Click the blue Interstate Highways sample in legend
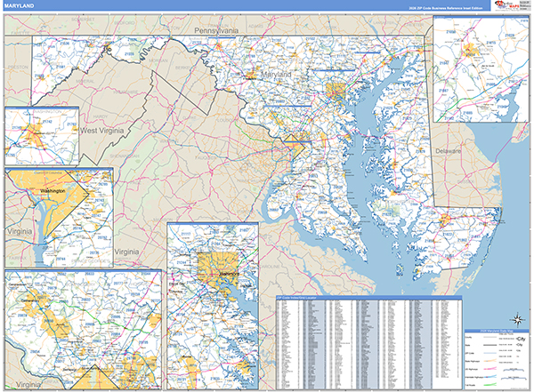Screen dimensions: 534x392 pos(490,377)
